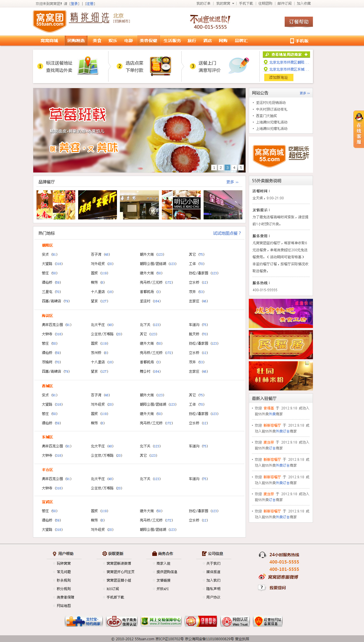Open the 品牌汇 navigation tab
Viewport: 364px width, 642px height.
click(241, 41)
